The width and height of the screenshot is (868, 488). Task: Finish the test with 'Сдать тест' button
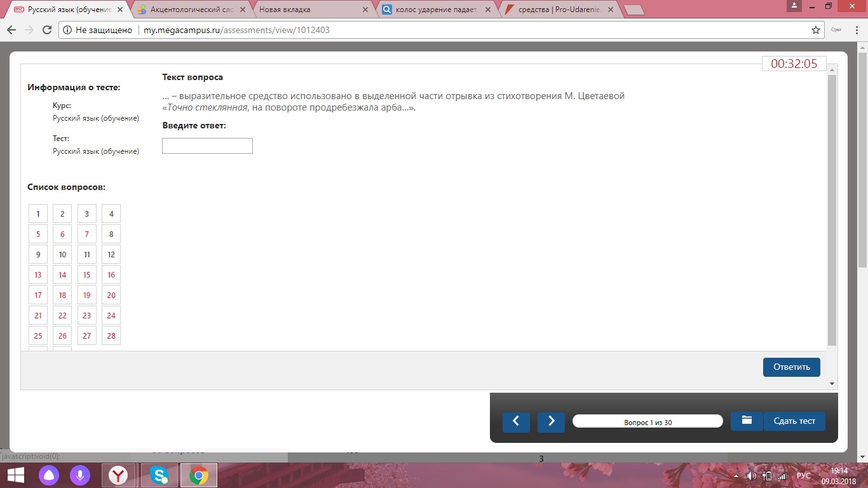(794, 421)
